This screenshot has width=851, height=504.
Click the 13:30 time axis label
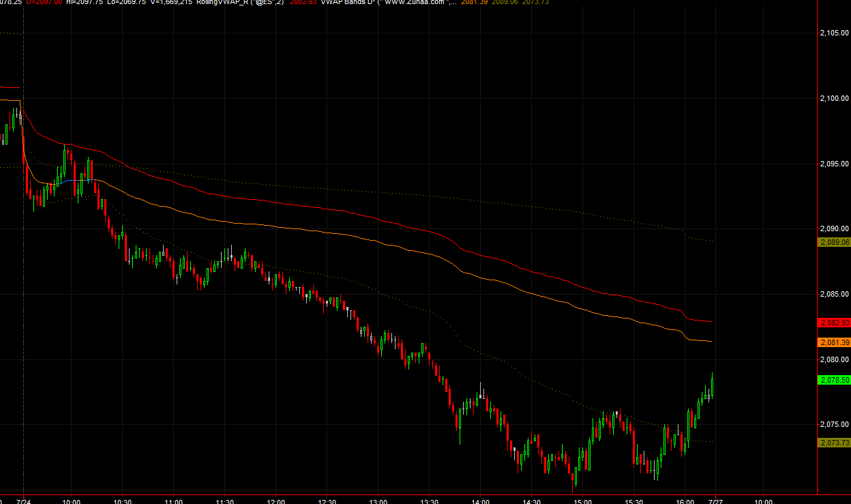[x=429, y=501]
